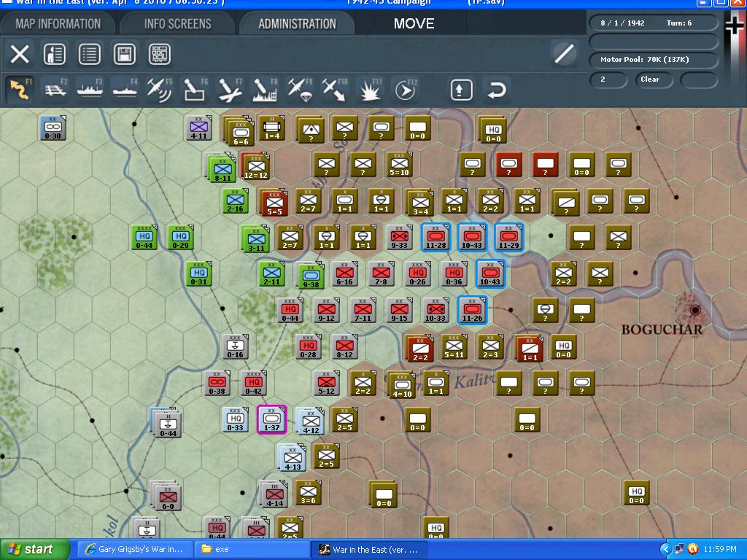The width and height of the screenshot is (747, 560).
Task: Select the Soviet 5=11 unit counter
Action: pos(454,346)
